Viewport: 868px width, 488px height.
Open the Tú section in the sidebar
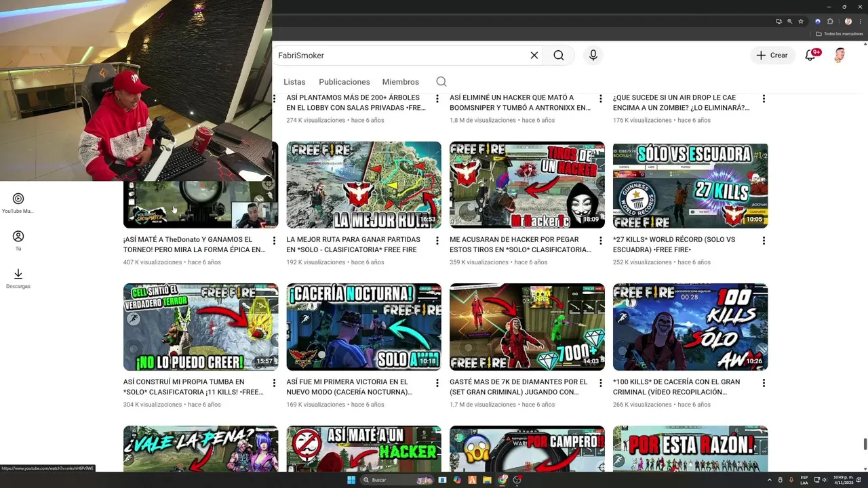coord(18,240)
